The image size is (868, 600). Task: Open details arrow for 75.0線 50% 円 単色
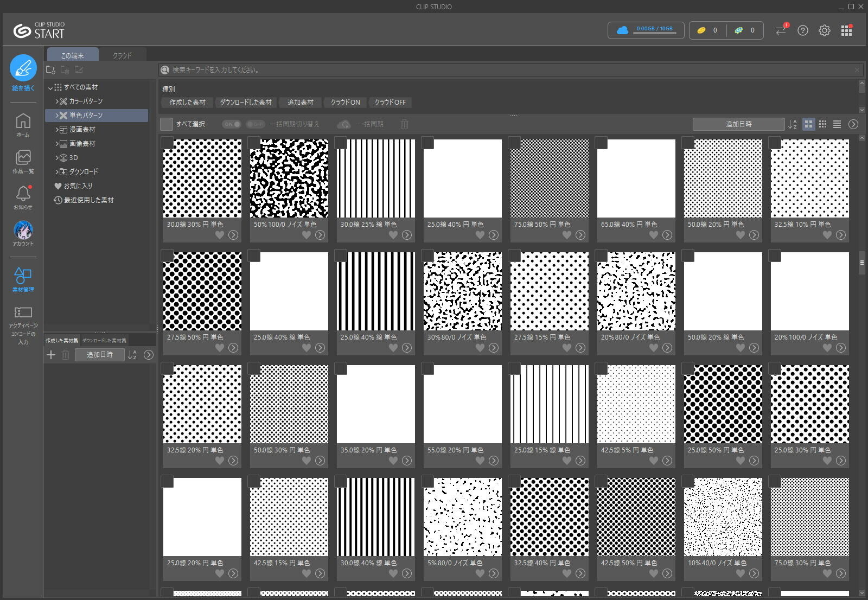580,235
